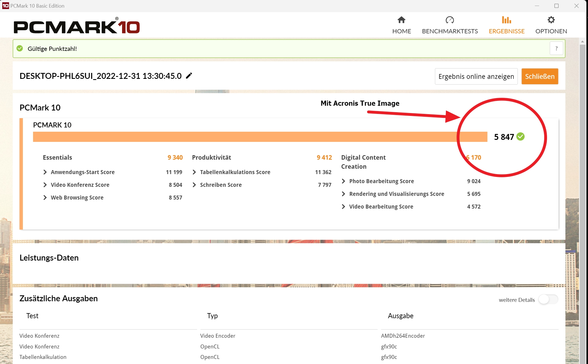Click green checkmark next to 5 847 score
Viewport: 588px width, 364px height.
click(x=520, y=137)
